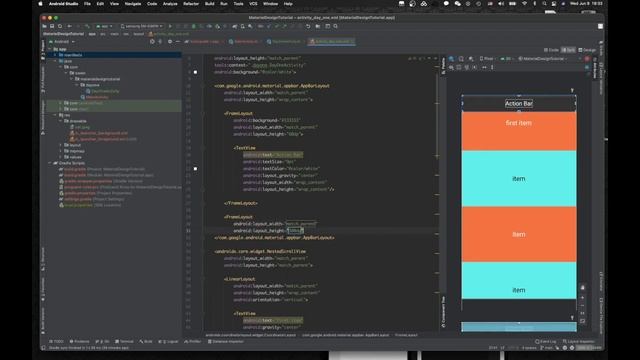Expand the layout folder node
640x360 pixels.
pos(61,145)
